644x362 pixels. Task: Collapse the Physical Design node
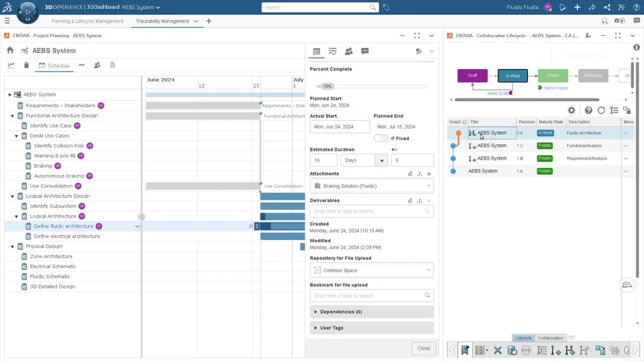[x=12, y=247]
